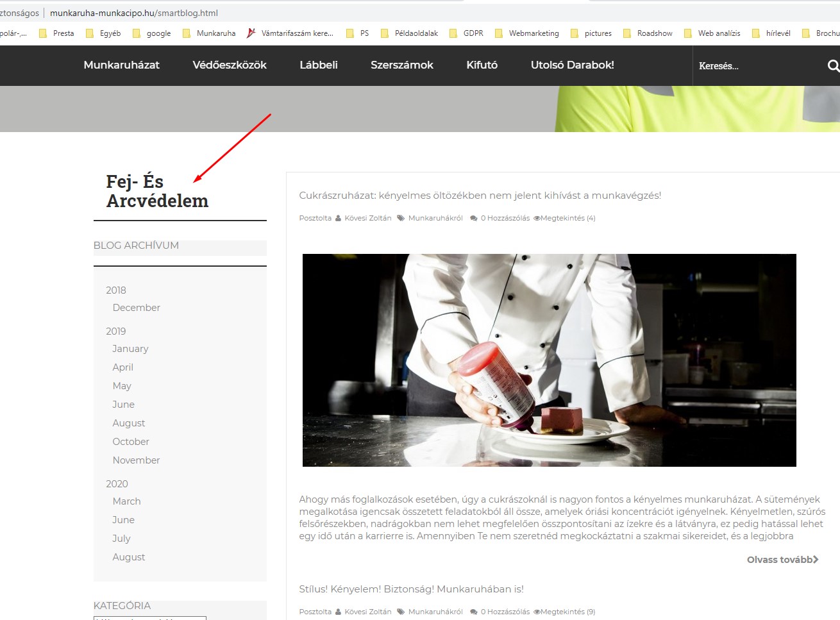Image resolution: width=840 pixels, height=620 pixels.
Task: Click the search magnifier icon
Action: pyautogui.click(x=832, y=65)
